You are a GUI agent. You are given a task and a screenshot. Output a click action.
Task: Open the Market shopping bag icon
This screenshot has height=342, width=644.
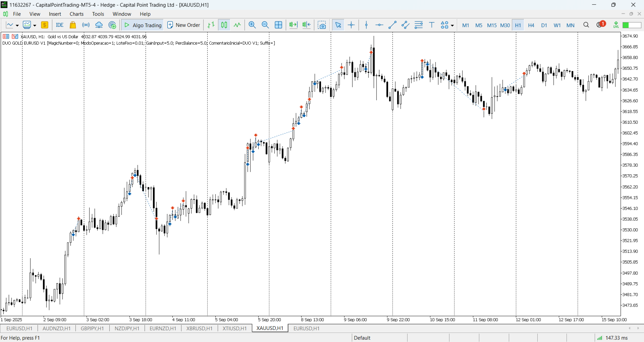pos(73,25)
